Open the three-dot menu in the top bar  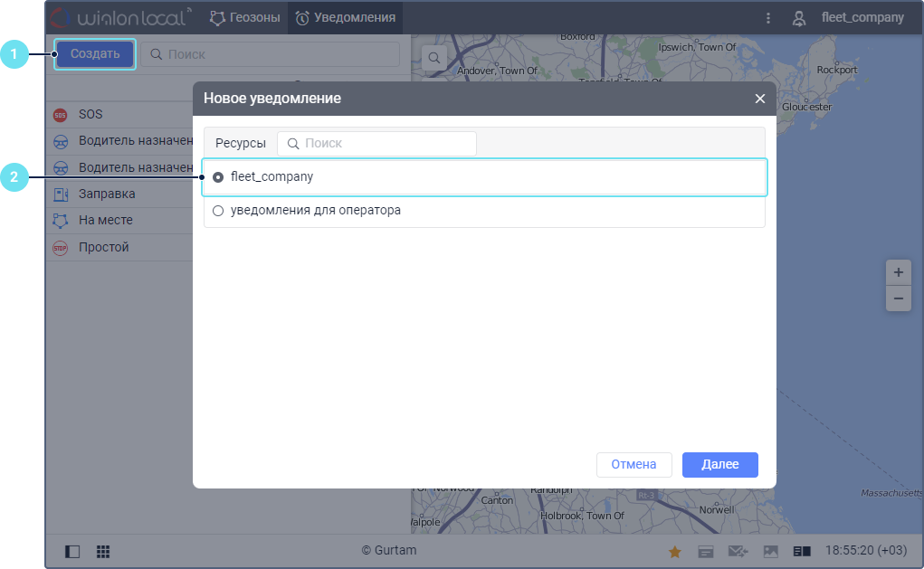coord(768,18)
